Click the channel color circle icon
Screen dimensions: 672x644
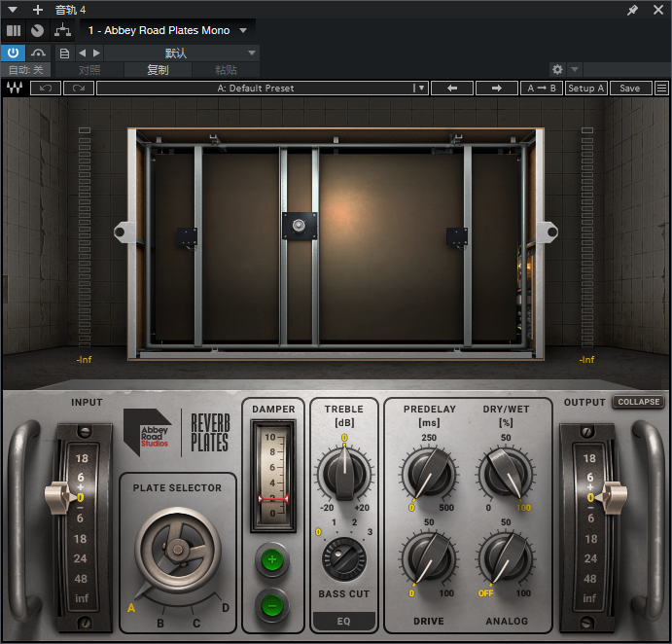point(37,30)
